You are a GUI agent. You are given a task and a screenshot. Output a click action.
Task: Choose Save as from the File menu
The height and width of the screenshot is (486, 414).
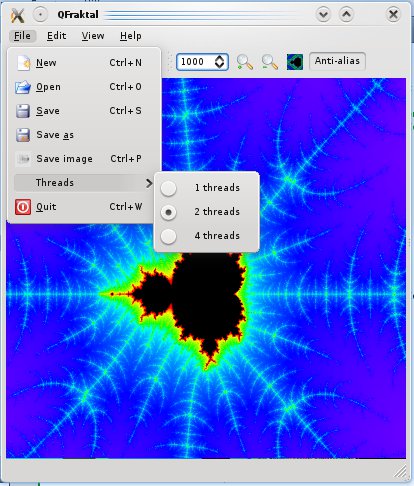pos(84,135)
